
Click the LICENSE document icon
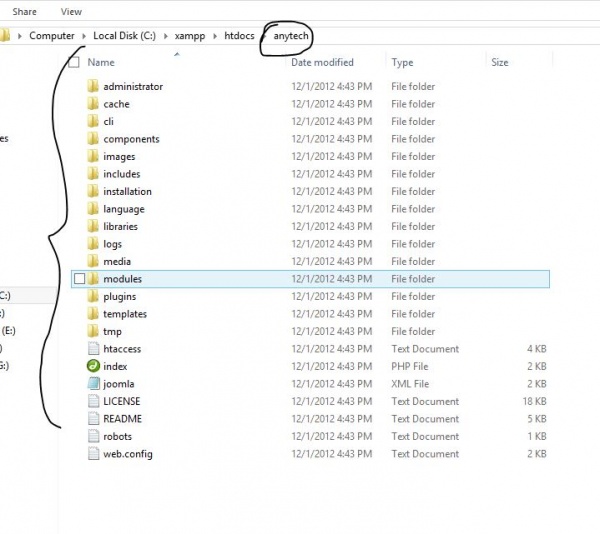point(93,401)
